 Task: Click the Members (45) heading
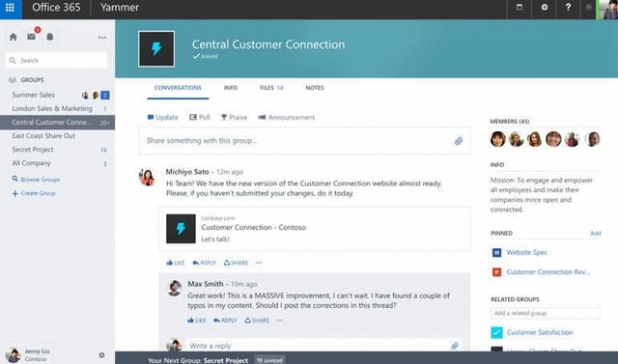click(509, 122)
